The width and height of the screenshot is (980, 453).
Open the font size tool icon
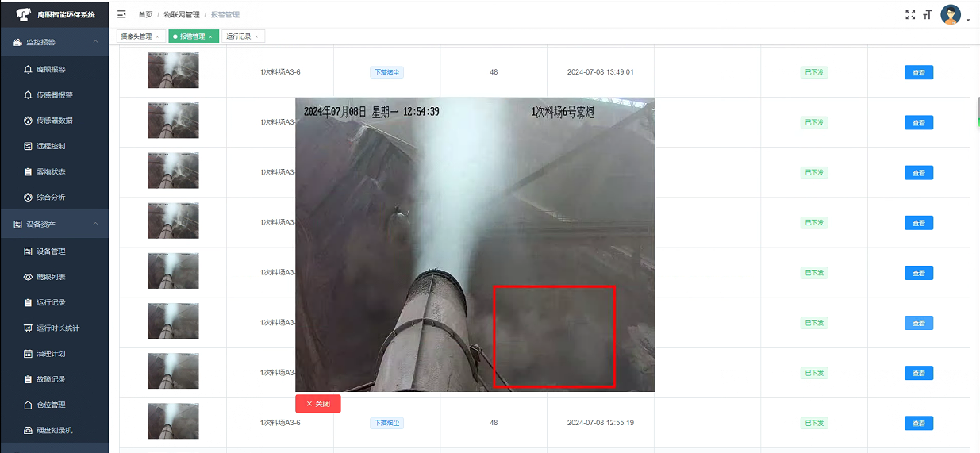927,15
